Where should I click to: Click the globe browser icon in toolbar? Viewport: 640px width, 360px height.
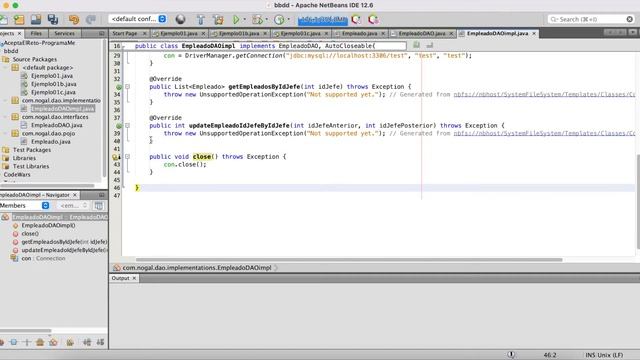click(180, 19)
